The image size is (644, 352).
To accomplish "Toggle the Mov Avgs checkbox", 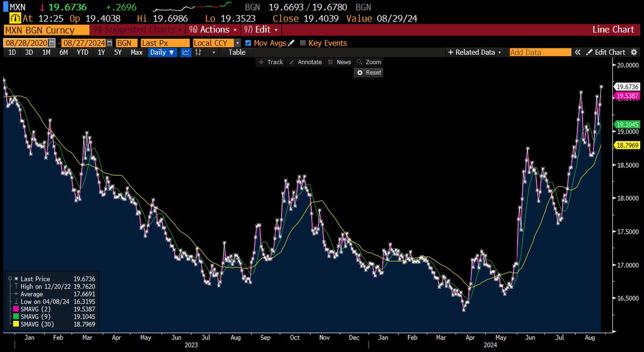I will 248,43.
